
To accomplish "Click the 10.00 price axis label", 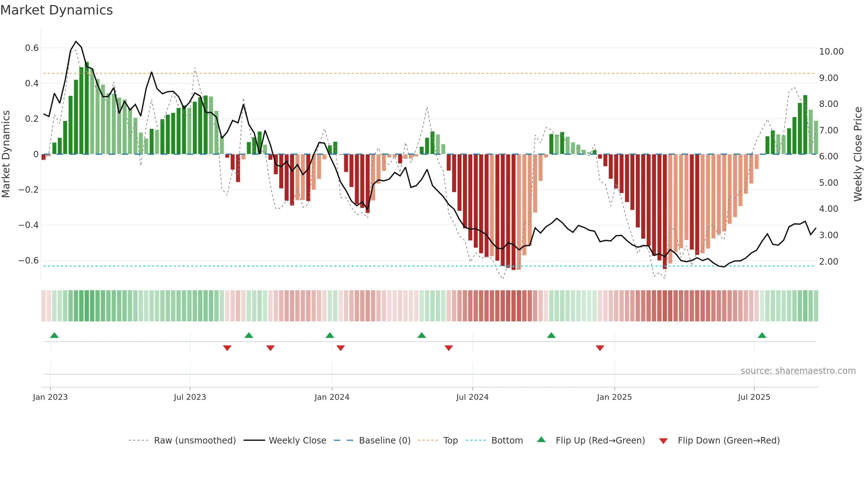I will [x=831, y=52].
